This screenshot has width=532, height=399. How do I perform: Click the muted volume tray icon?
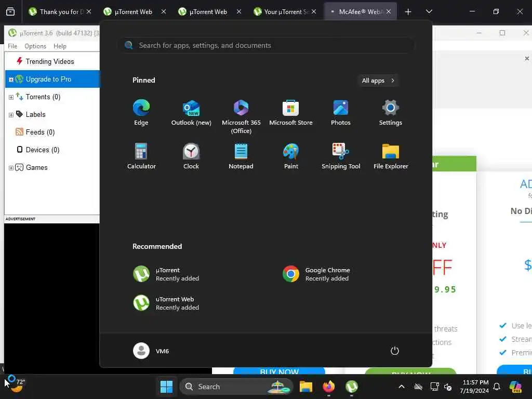[448, 387]
